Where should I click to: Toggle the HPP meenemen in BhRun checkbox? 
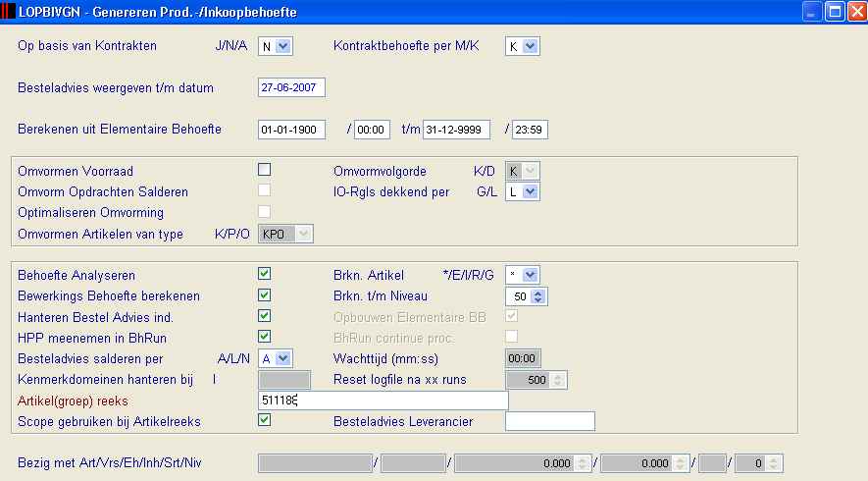click(x=265, y=337)
